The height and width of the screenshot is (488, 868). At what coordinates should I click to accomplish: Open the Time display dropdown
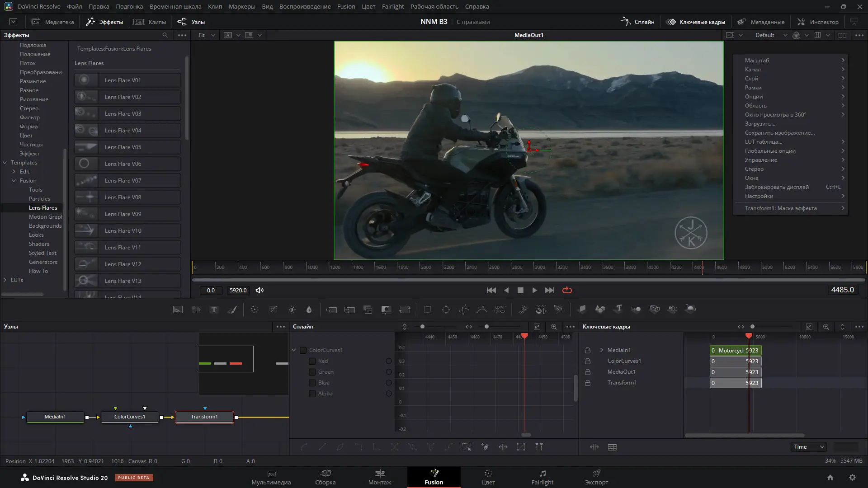pos(808,447)
